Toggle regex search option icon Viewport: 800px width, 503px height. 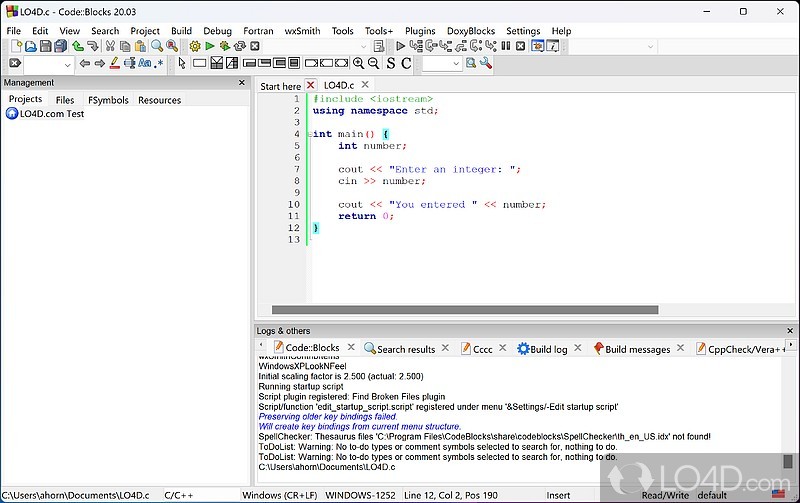[160, 63]
